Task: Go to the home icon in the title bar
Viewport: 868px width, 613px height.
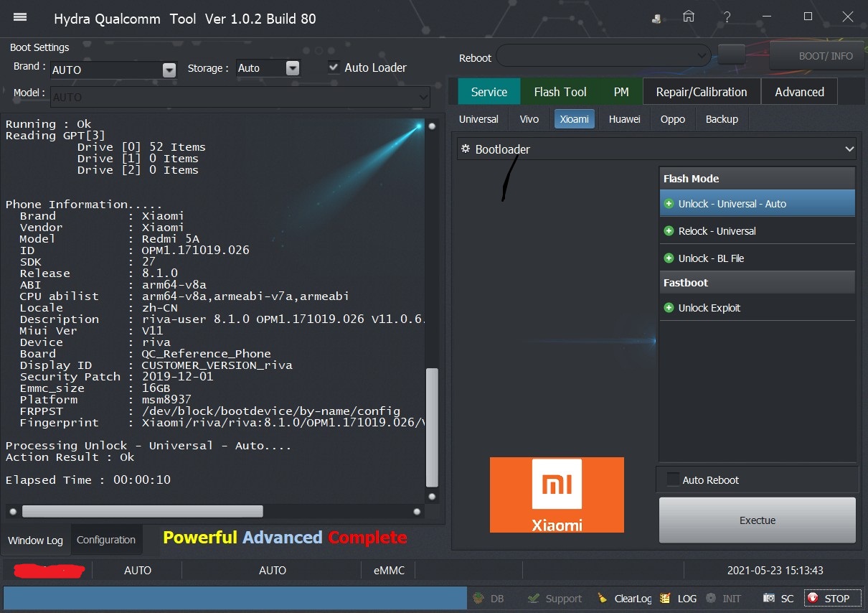Action: click(689, 17)
